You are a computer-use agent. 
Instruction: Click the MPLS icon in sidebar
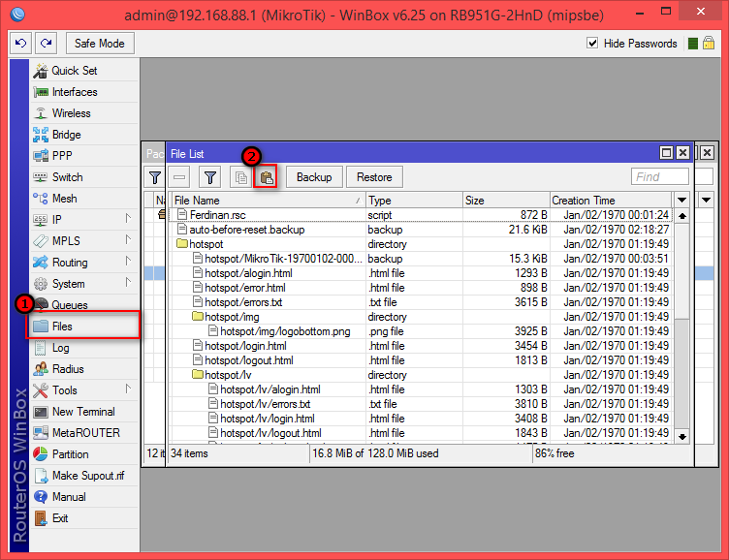pyautogui.click(x=41, y=241)
